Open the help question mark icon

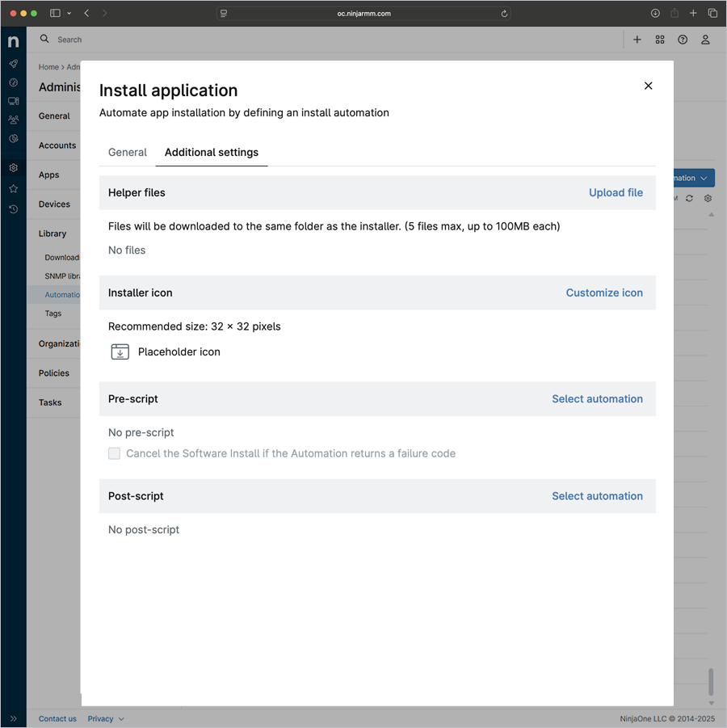(x=683, y=40)
